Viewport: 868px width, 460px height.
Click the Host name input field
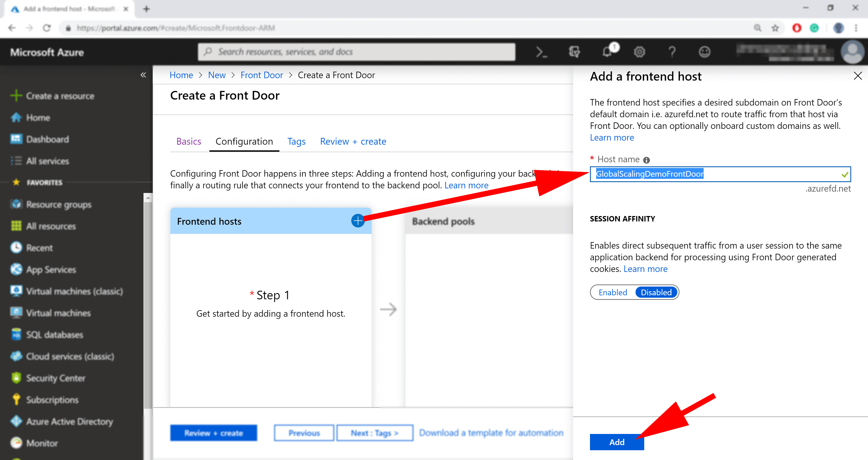point(720,174)
